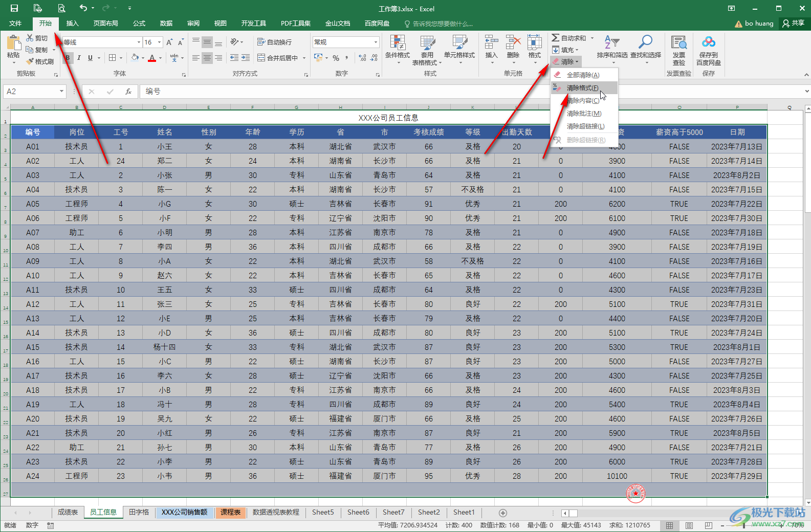Switch to Page Break Preview in status bar
Viewport: 811px width, 532px height.
tap(708, 525)
